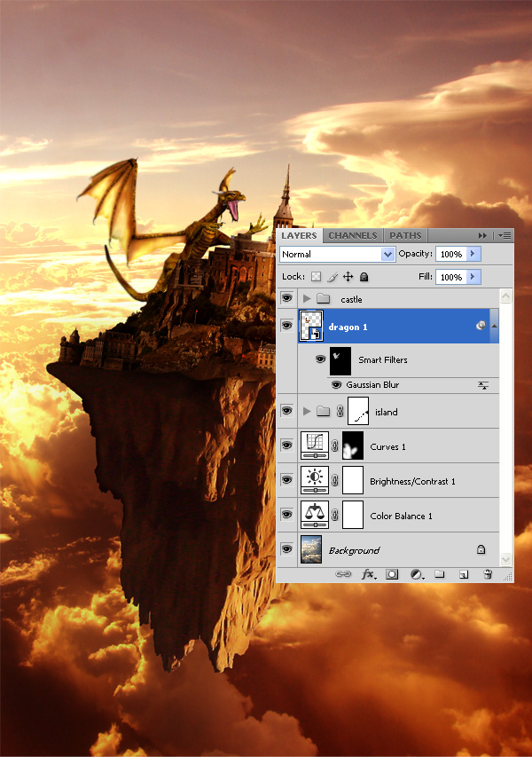532x757 pixels.
Task: Hide the dragon 1 layer
Action: tap(287, 326)
